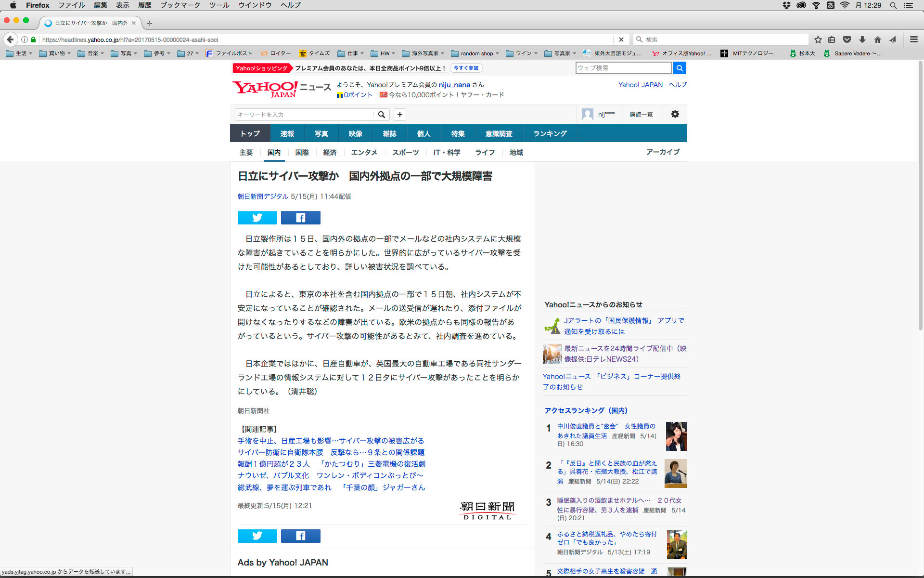This screenshot has height=578, width=924.
Task: Select the 経済 category tab
Action: point(330,152)
